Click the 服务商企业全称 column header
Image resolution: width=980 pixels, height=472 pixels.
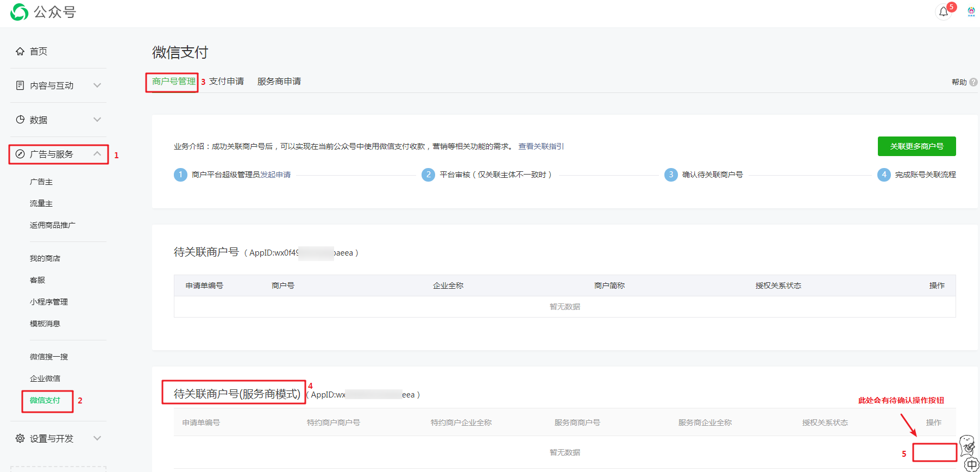click(705, 423)
